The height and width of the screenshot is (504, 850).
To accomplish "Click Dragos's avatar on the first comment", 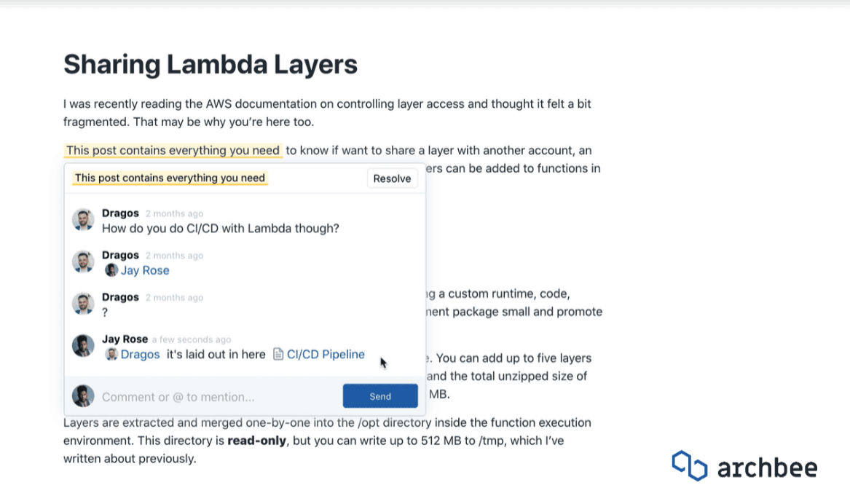I will point(84,220).
